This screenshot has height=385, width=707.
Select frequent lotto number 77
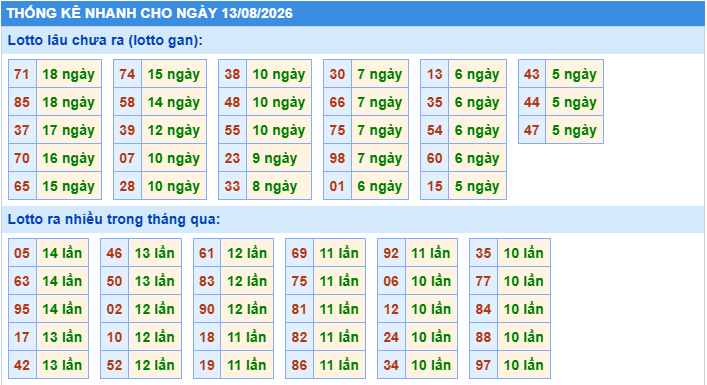coord(483,281)
